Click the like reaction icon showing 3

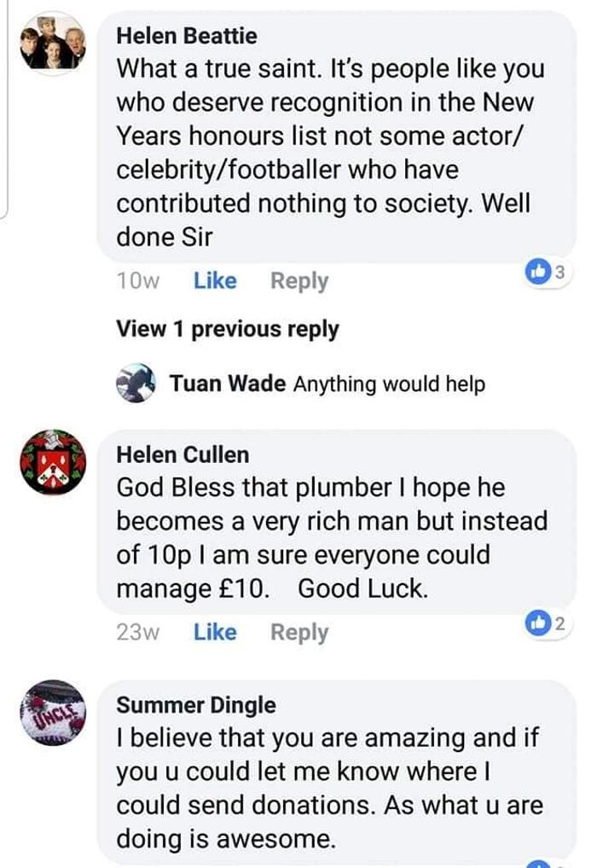539,273
